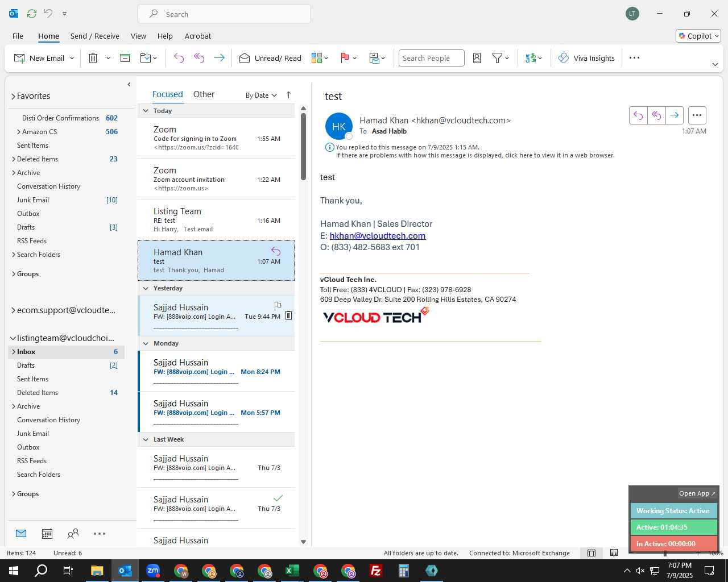Expand the Favorites section

(13, 97)
